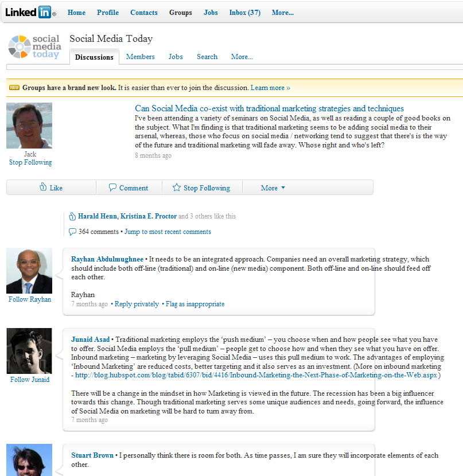Click the Social Media Today group title
The image size is (463, 476).
(x=111, y=38)
